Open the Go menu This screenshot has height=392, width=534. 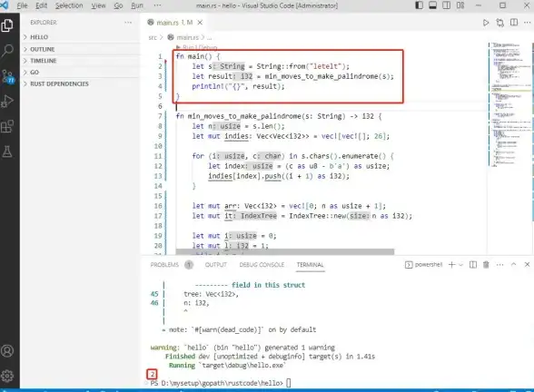(x=118, y=5)
